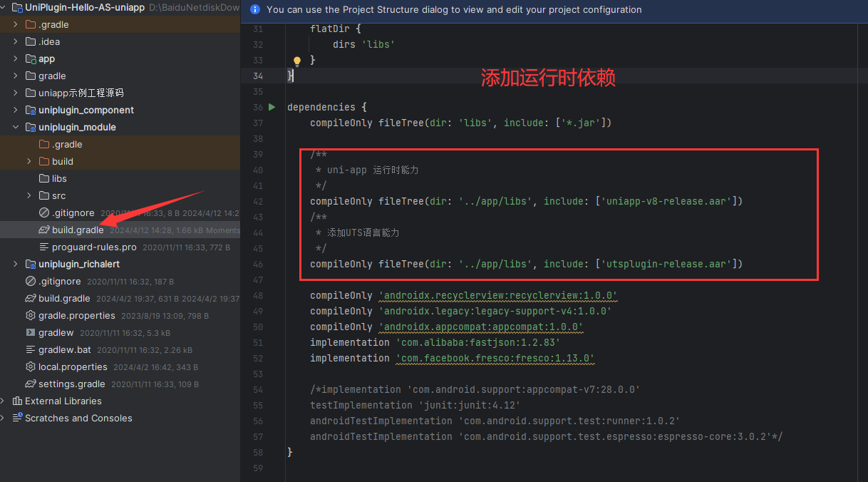Click the junit:junit:4.12 text
Viewport: 868px width, 482px height.
(470, 405)
